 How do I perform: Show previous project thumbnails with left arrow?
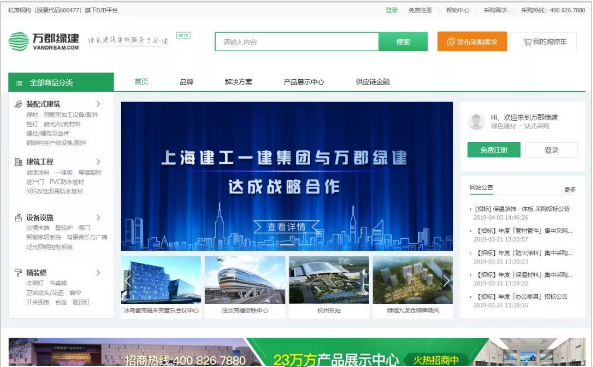point(127,280)
